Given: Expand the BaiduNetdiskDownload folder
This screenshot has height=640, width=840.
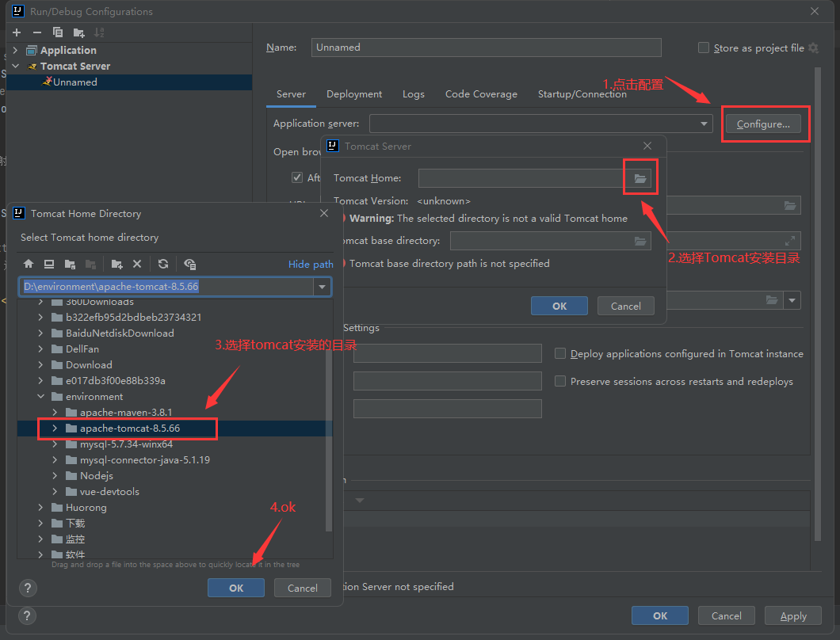Looking at the screenshot, I should [40, 333].
